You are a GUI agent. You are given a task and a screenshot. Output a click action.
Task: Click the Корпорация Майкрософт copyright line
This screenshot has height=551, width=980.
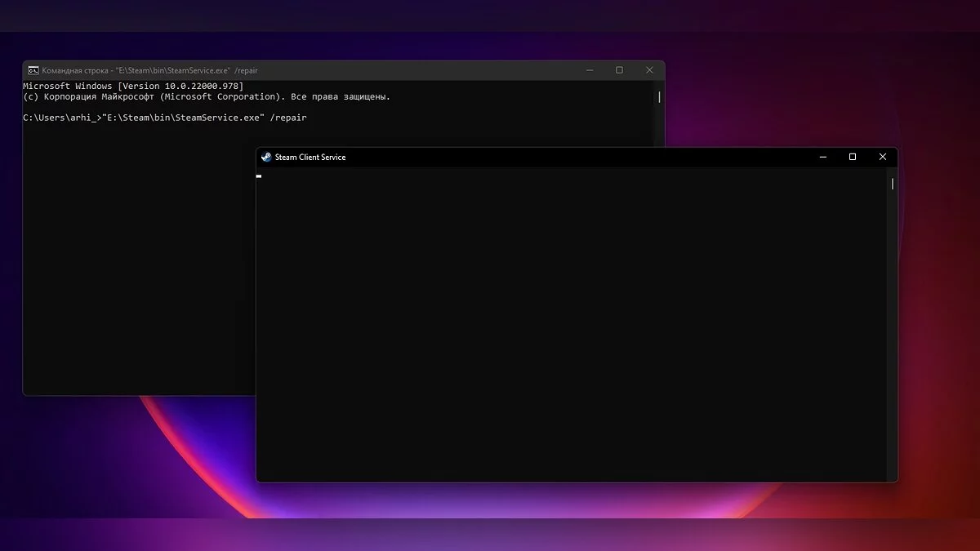207,96
